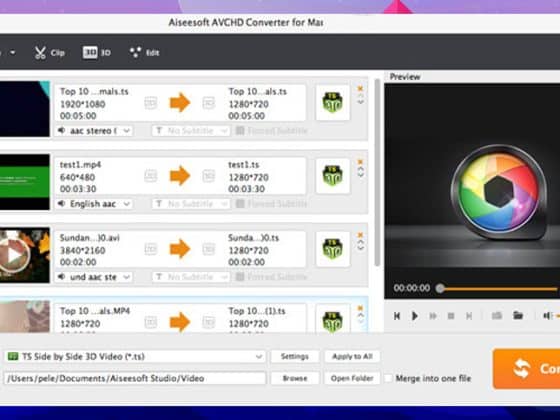The width and height of the screenshot is (560, 420).
Task: Click the file list vertical scrollbar
Action: click(377, 172)
